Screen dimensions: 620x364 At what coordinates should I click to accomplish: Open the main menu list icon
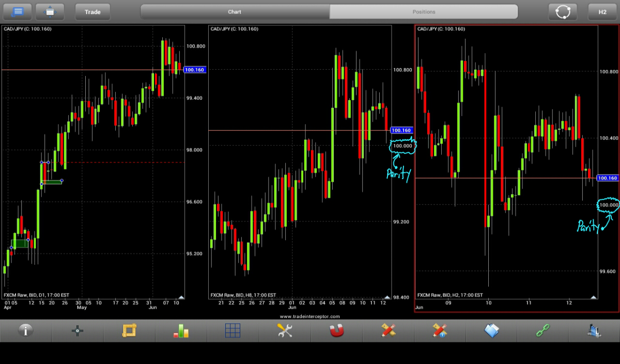18,11
